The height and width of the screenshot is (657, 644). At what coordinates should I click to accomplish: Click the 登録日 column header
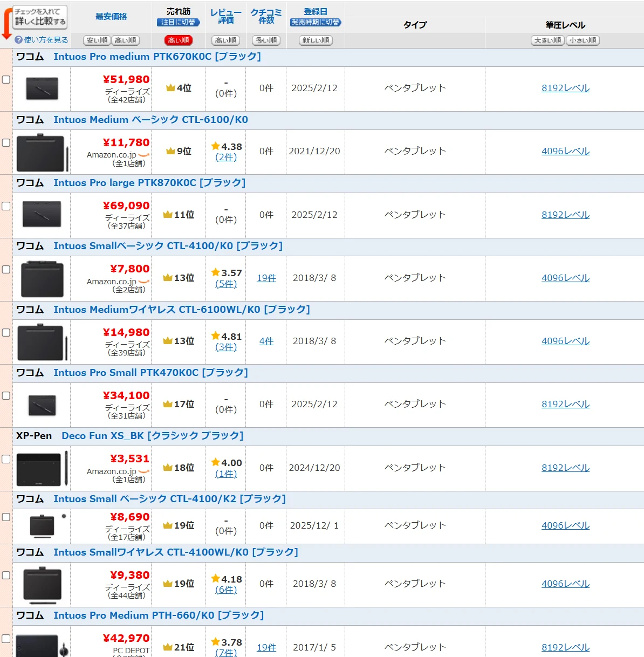tap(316, 11)
